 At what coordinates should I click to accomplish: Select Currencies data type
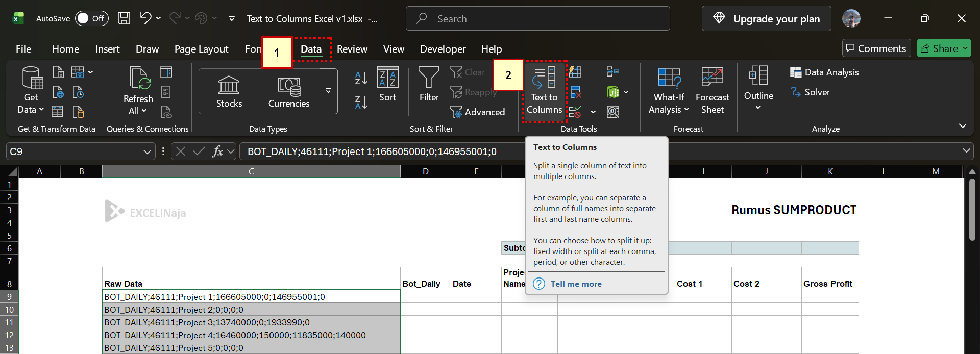coord(289,92)
